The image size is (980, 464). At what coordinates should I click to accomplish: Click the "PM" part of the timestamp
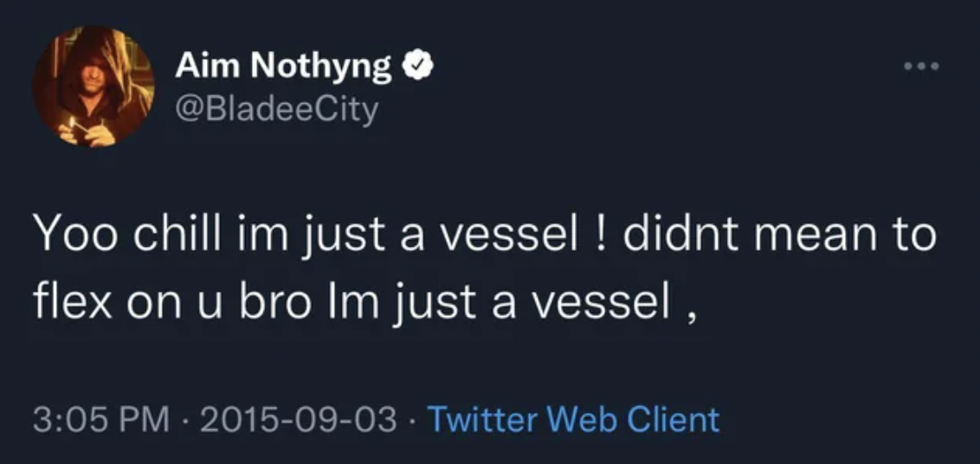[x=149, y=419]
